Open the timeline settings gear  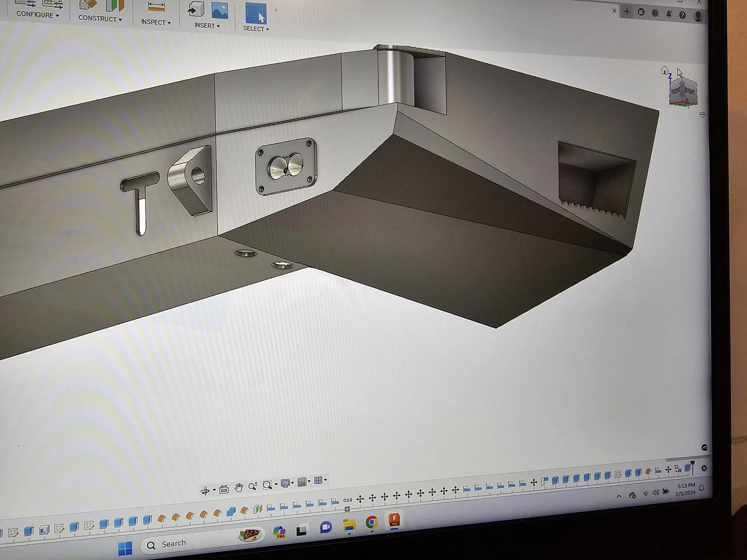[704, 469]
